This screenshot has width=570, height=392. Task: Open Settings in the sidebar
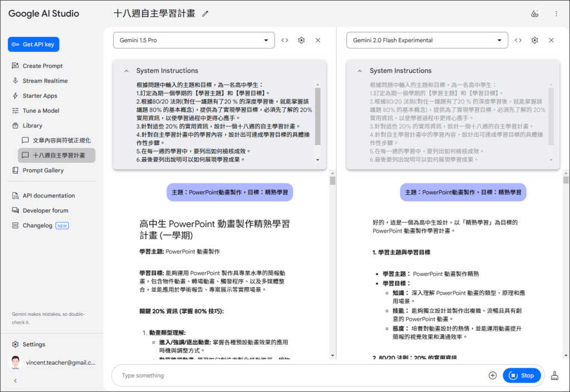[x=34, y=344]
